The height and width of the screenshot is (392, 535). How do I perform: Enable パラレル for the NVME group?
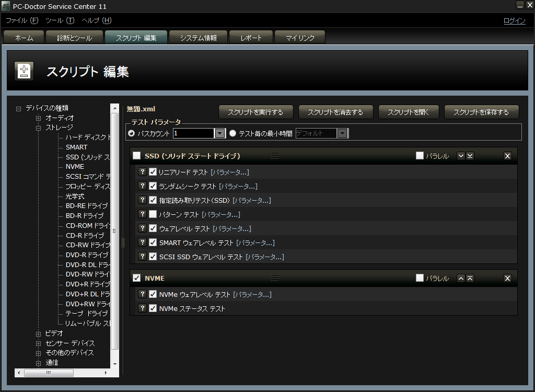[420, 278]
